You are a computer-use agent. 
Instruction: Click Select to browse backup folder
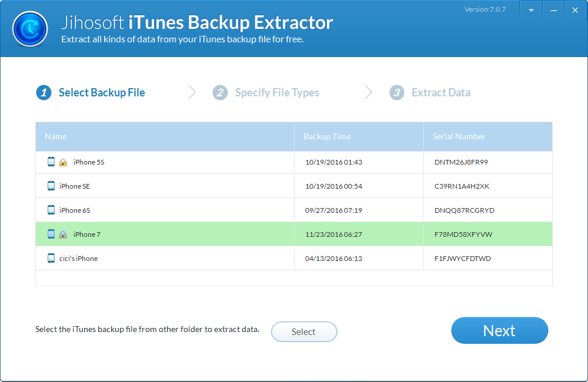(304, 332)
